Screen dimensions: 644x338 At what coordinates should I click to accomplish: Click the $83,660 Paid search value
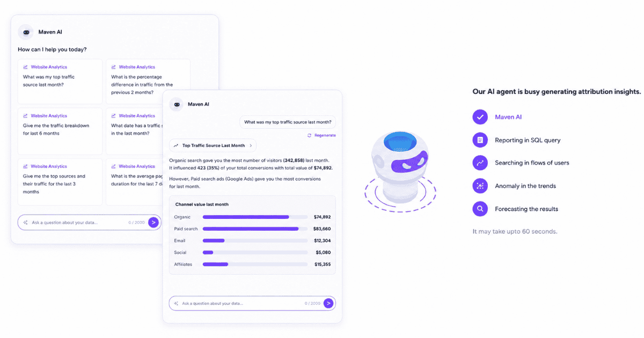pos(322,229)
